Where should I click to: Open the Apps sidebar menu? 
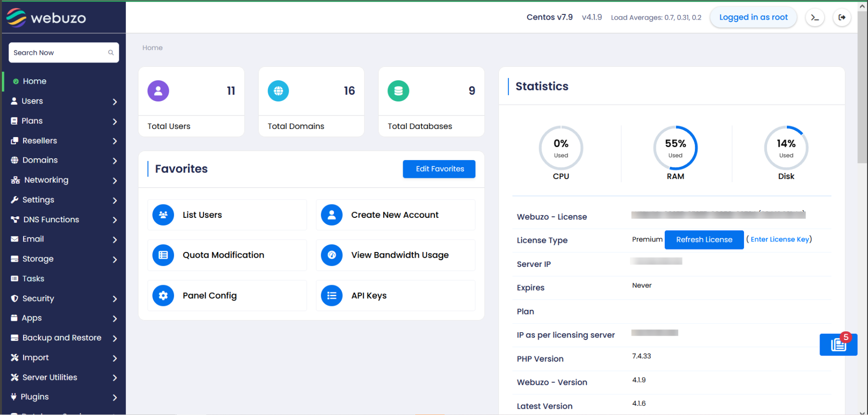pyautogui.click(x=64, y=318)
